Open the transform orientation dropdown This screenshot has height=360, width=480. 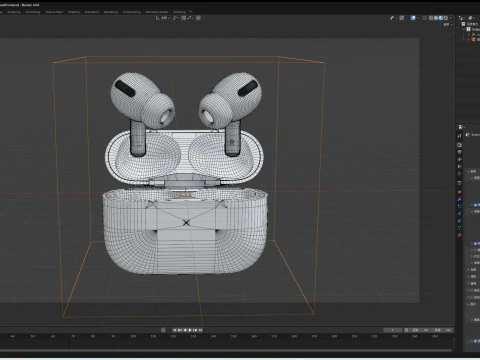coord(163,18)
